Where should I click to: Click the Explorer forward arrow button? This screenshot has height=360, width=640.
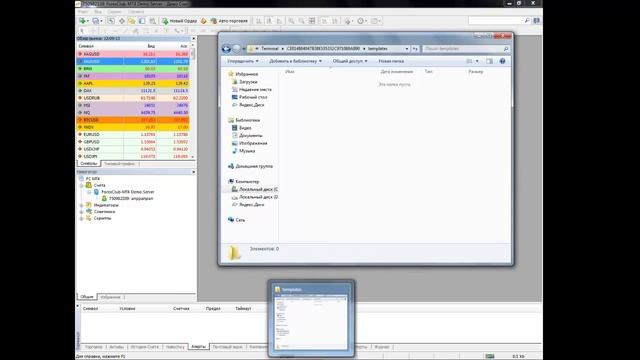point(236,49)
